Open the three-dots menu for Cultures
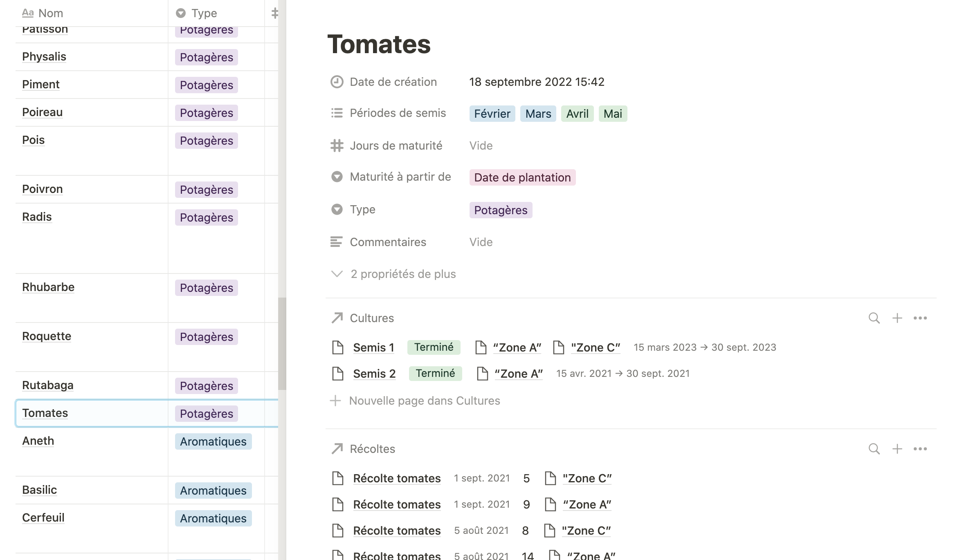Viewport: 971px width, 560px height. 920,318
